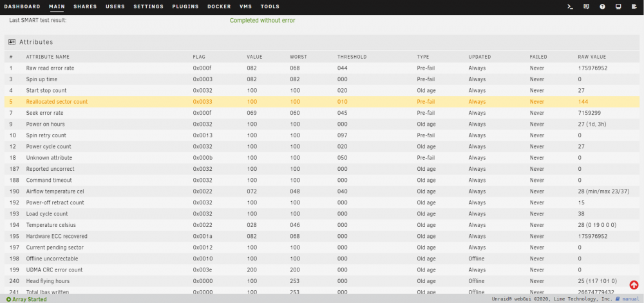The height and width of the screenshot is (303, 644).
Task: Select the 'Seek error rate' attribute
Action: pyautogui.click(x=44, y=113)
